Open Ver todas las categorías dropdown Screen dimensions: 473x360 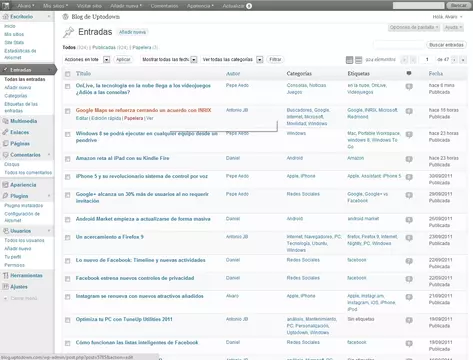232,60
